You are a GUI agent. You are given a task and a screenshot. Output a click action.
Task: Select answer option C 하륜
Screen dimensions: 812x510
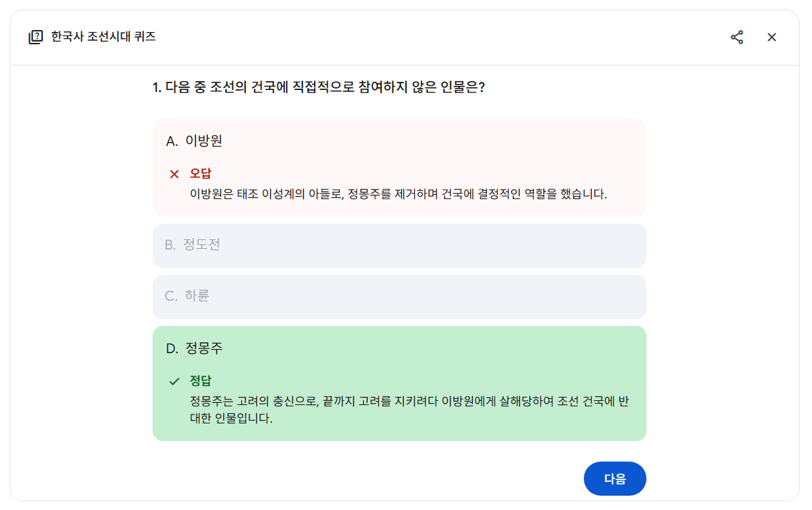(399, 297)
